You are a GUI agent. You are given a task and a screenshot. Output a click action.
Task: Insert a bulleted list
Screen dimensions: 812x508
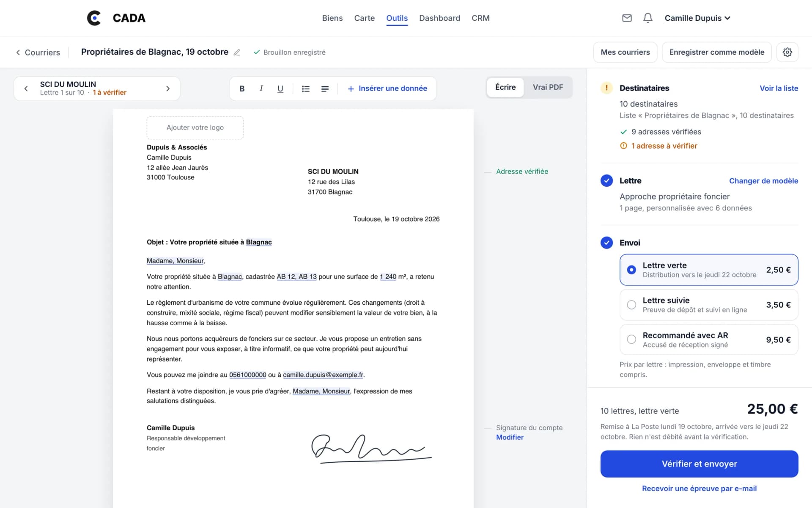306,88
